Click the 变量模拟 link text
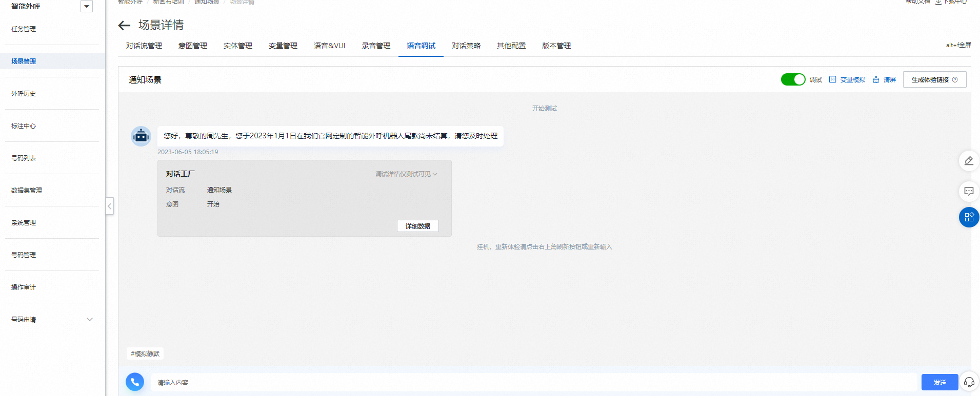 click(852, 80)
